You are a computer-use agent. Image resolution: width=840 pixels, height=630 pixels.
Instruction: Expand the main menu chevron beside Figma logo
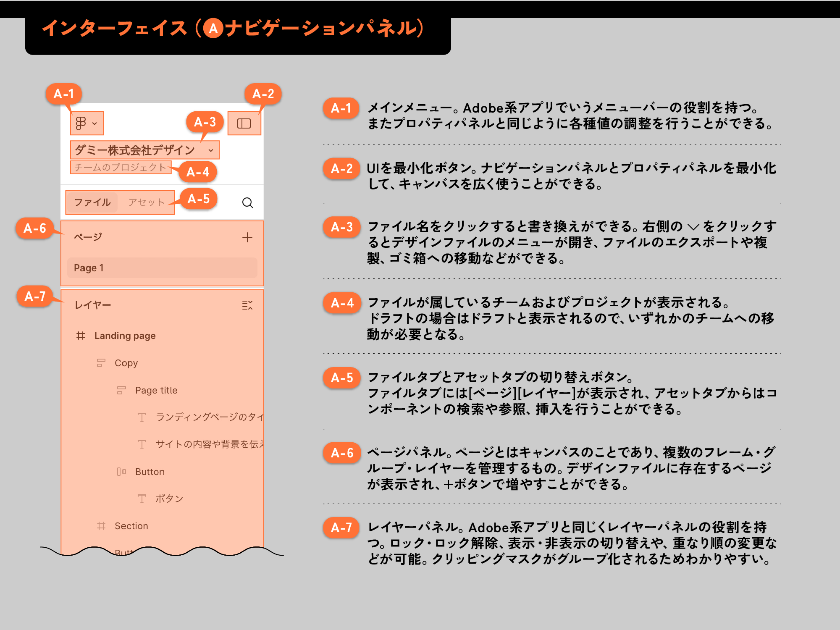click(x=95, y=123)
